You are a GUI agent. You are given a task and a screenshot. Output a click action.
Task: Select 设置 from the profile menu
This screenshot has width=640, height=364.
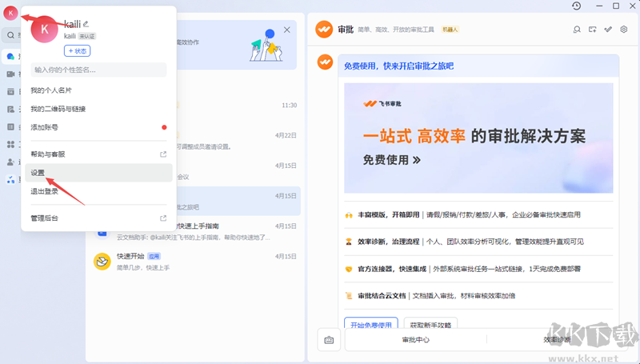pos(38,173)
